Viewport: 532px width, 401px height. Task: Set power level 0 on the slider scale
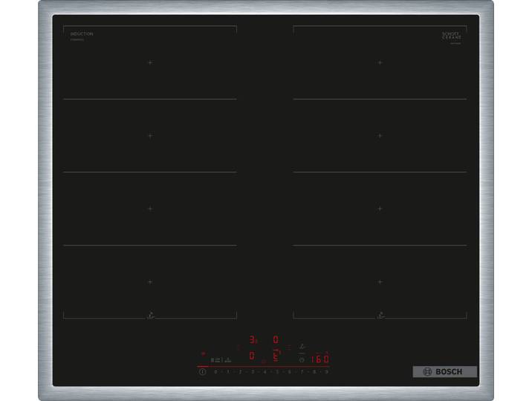(215, 372)
